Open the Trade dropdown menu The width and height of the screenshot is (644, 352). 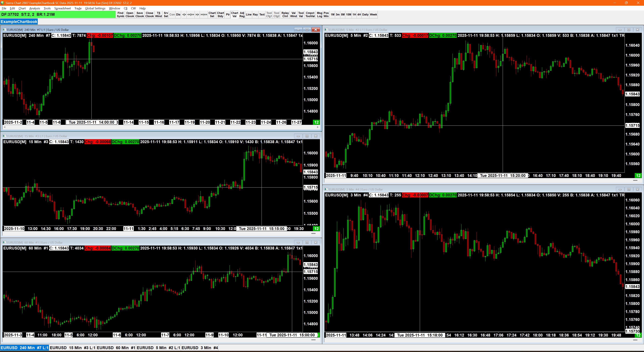[78, 8]
